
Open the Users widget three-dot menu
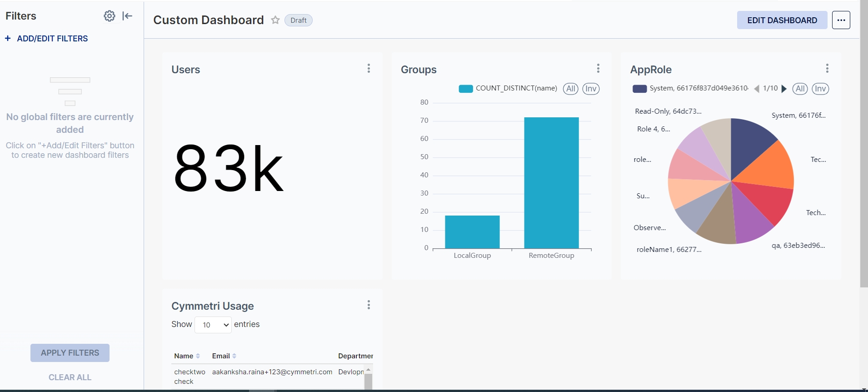(369, 68)
